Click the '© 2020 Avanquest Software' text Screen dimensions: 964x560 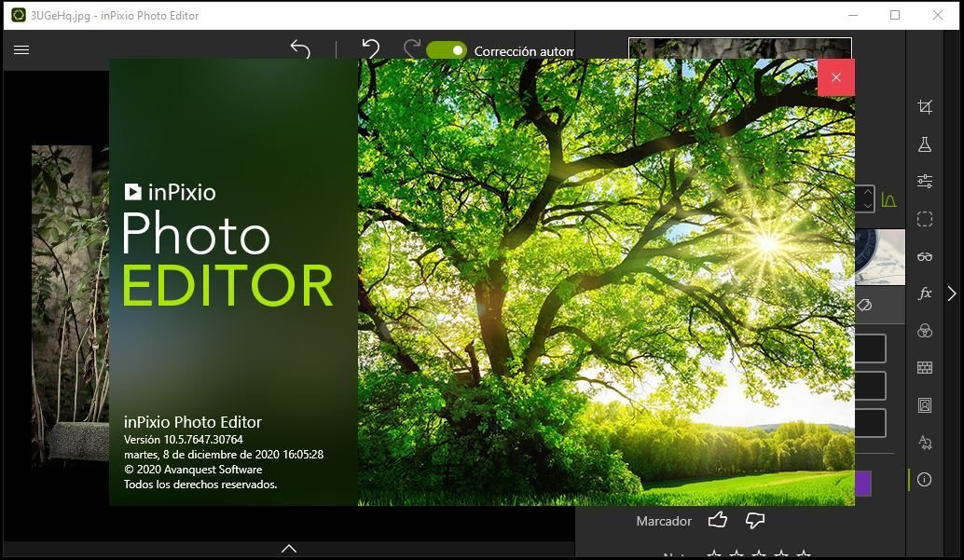193,470
